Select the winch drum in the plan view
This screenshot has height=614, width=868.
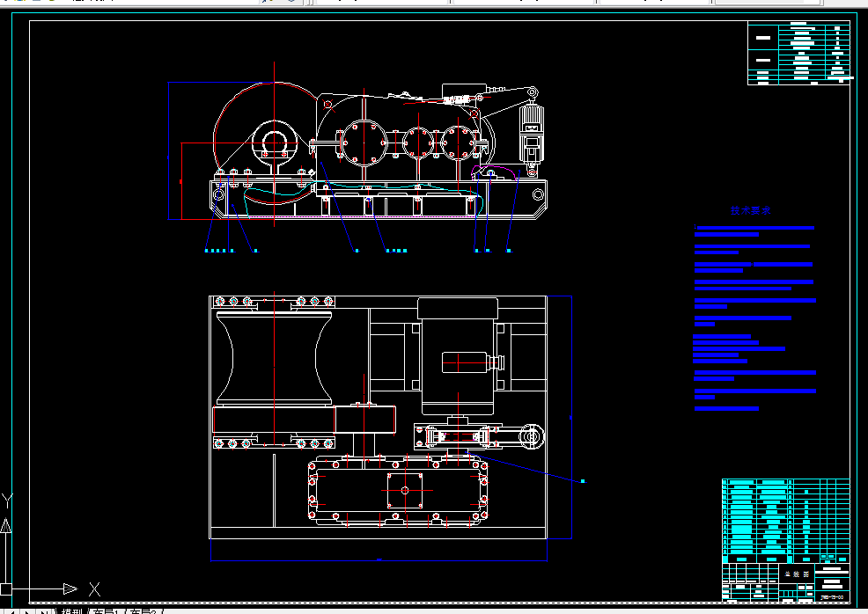274,357
